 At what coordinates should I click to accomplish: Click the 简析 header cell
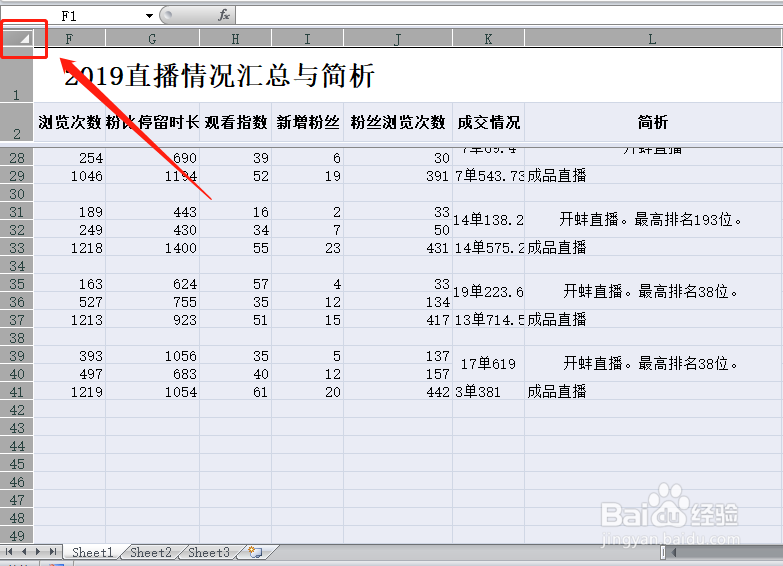click(652, 122)
